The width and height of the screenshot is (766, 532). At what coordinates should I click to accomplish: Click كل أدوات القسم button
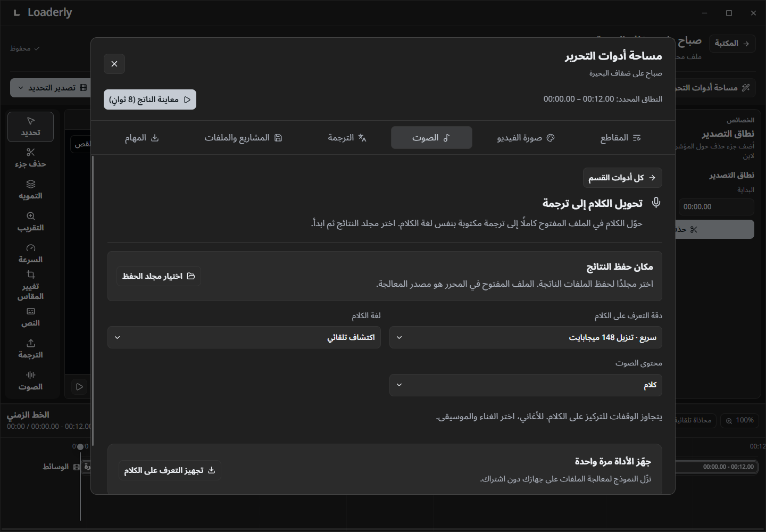click(x=622, y=178)
